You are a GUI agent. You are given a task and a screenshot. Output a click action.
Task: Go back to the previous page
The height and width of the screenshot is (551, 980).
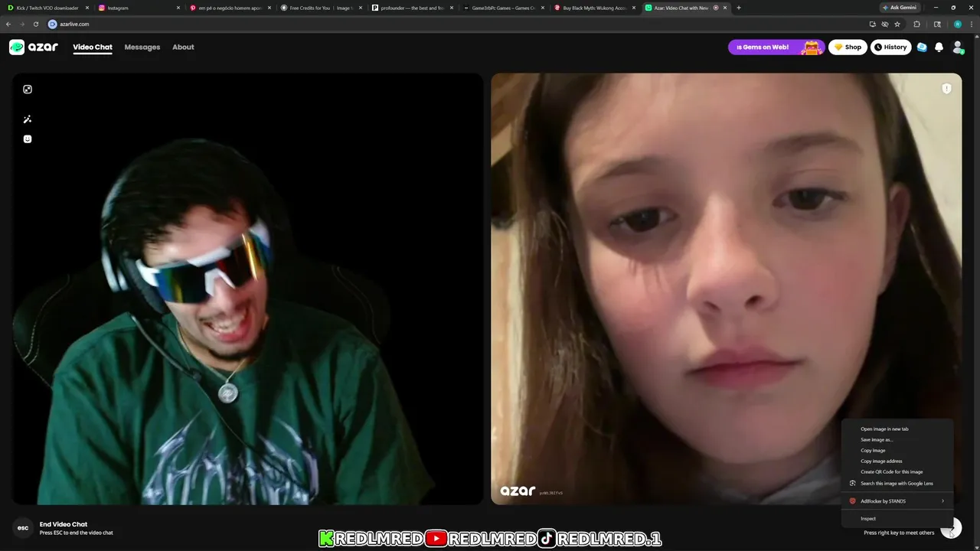pos(8,24)
